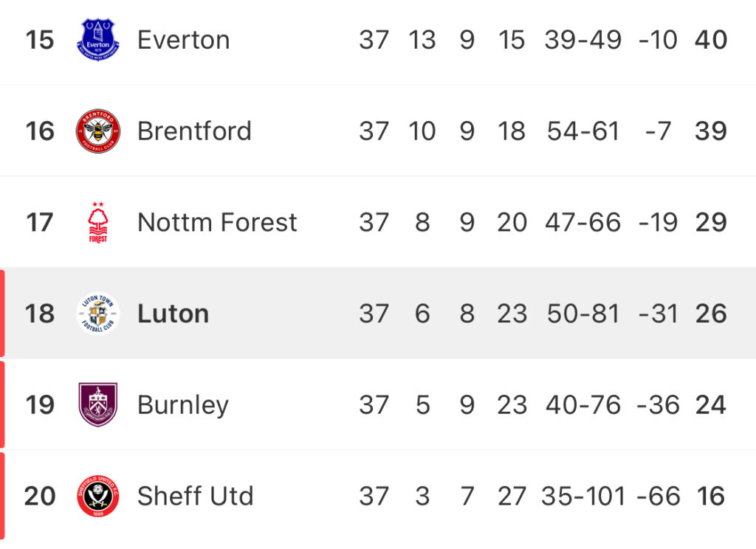Open the Nottm Forest team name

click(218, 222)
